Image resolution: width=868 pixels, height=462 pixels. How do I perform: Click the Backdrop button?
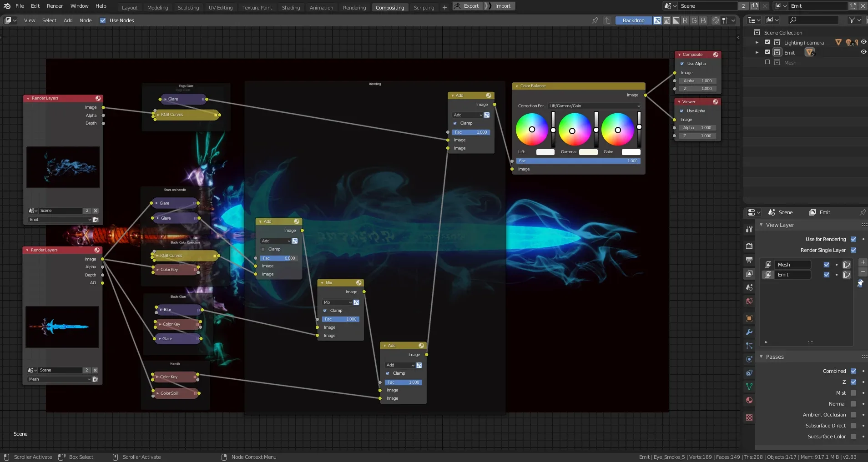[633, 20]
